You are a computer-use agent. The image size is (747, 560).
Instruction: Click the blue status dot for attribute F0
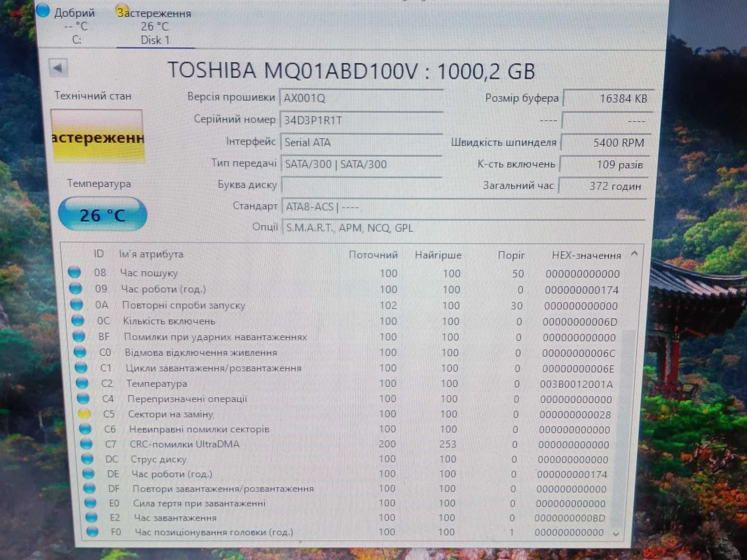point(92,532)
